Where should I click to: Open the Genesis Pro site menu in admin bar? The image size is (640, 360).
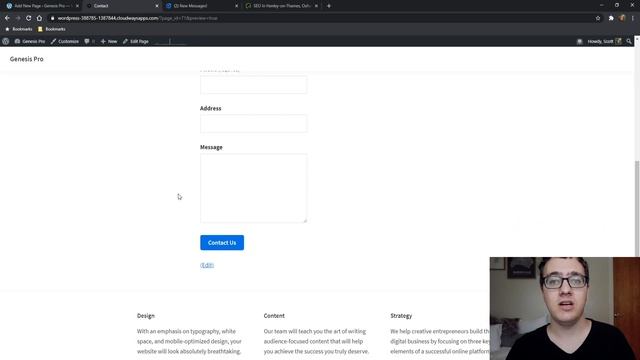30,41
